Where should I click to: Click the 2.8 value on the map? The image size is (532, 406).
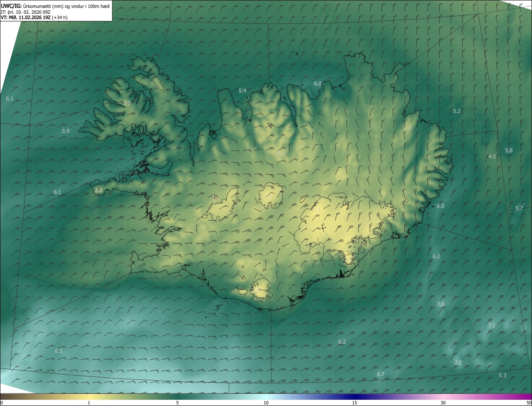coord(99,190)
